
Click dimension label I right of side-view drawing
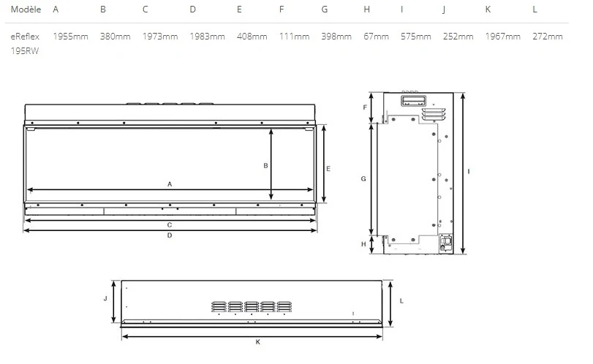pyautogui.click(x=469, y=172)
